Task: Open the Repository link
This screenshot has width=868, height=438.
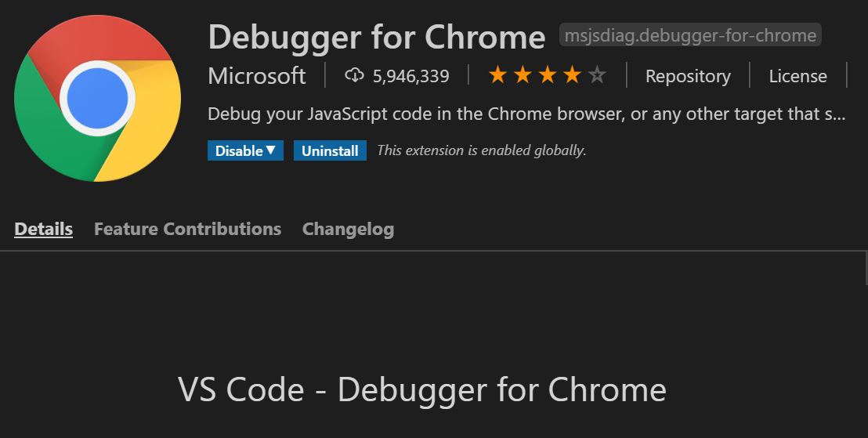Action: point(688,76)
